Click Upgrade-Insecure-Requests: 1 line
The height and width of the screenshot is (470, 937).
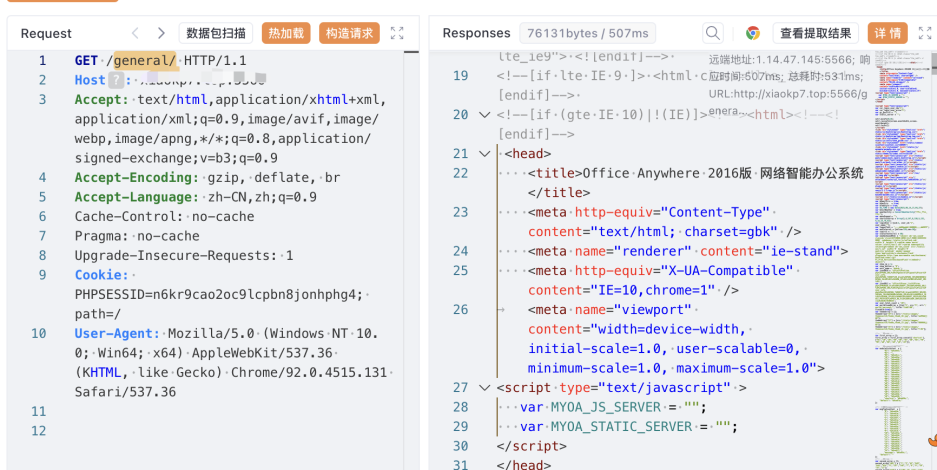point(184,256)
